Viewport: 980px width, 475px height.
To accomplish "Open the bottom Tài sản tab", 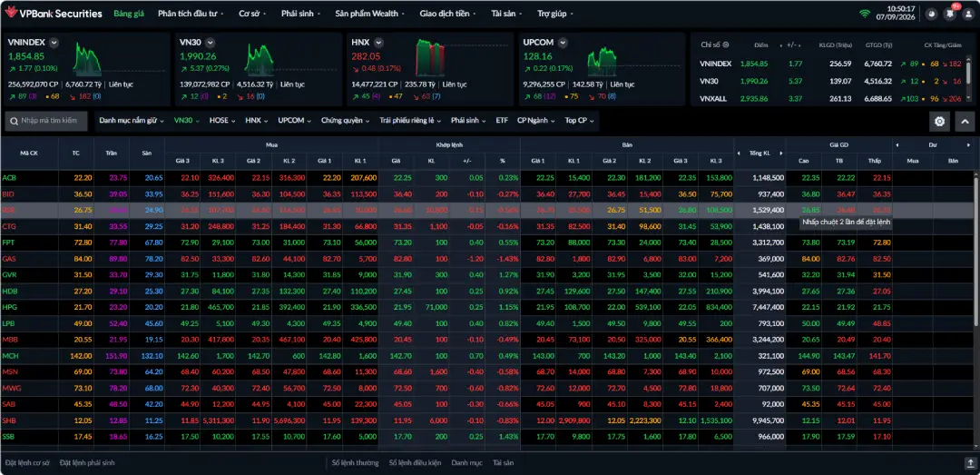I will 503,463.
